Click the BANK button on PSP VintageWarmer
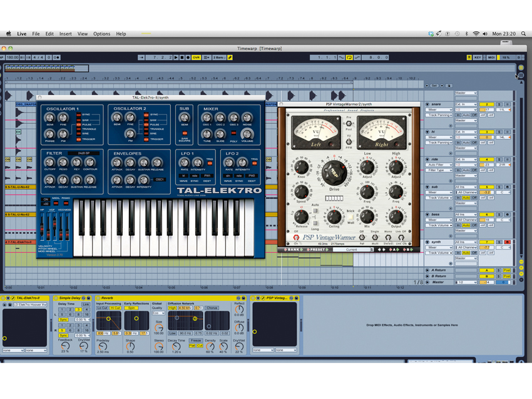This screenshot has width=532, height=399. point(294,250)
